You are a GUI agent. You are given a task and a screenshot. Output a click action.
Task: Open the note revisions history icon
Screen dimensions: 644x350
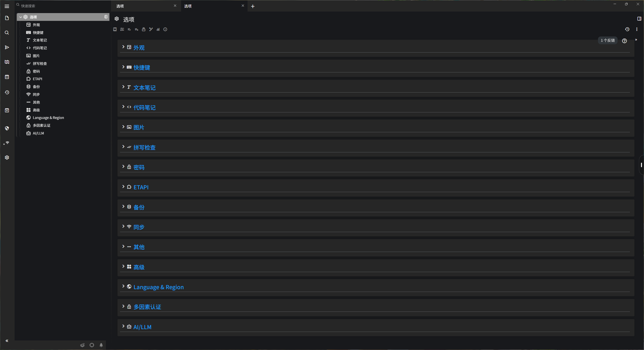[627, 29]
